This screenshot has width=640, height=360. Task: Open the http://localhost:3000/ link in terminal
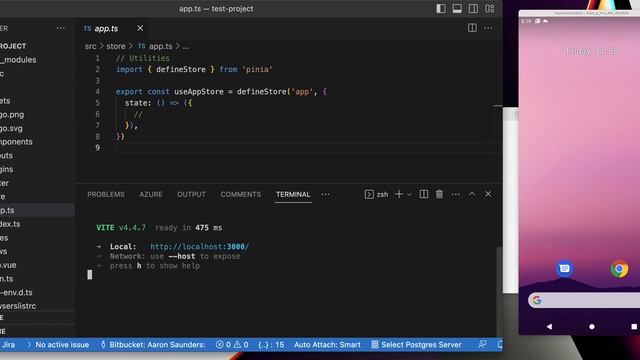click(200, 247)
